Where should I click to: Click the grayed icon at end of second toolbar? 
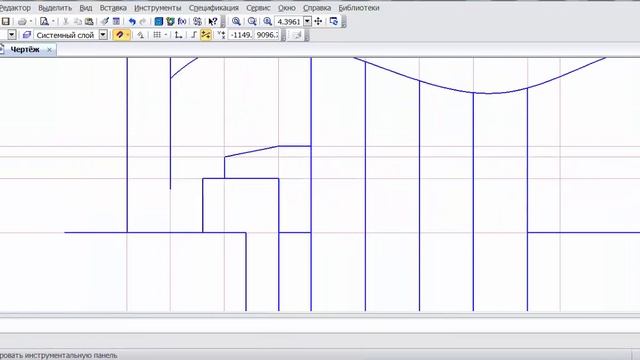[x=298, y=36]
